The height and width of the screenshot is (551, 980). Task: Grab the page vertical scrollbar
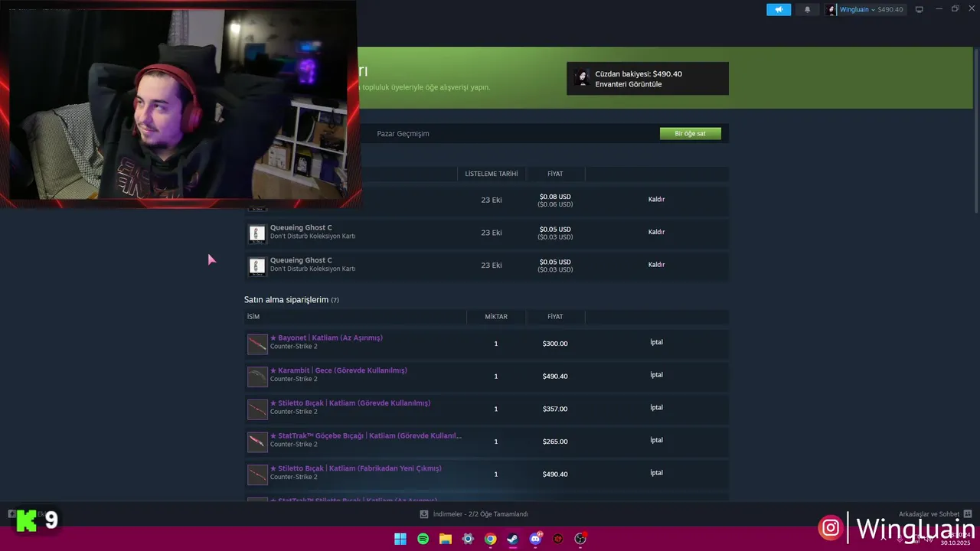pyautogui.click(x=975, y=130)
